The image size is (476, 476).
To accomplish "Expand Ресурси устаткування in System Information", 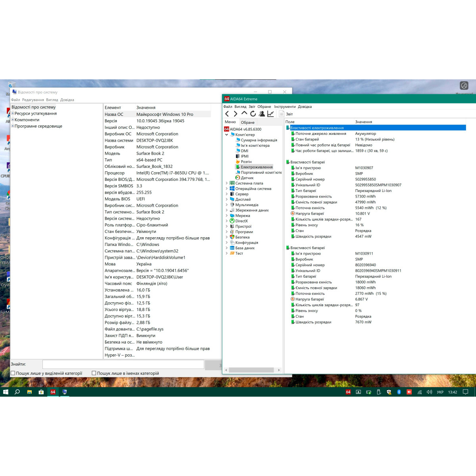I will (x=13, y=113).
